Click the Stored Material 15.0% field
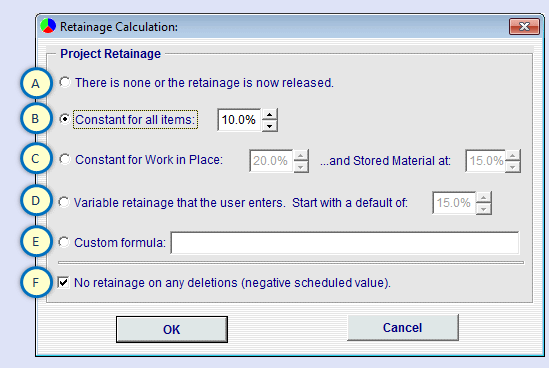549x368 pixels. (485, 161)
